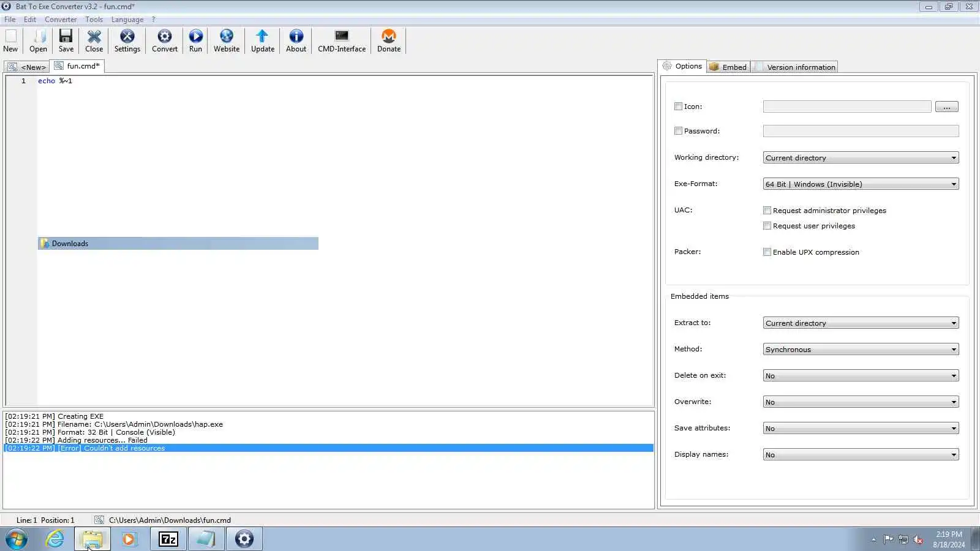This screenshot has height=551, width=980.
Task: Open the Display names dropdown
Action: click(x=861, y=455)
